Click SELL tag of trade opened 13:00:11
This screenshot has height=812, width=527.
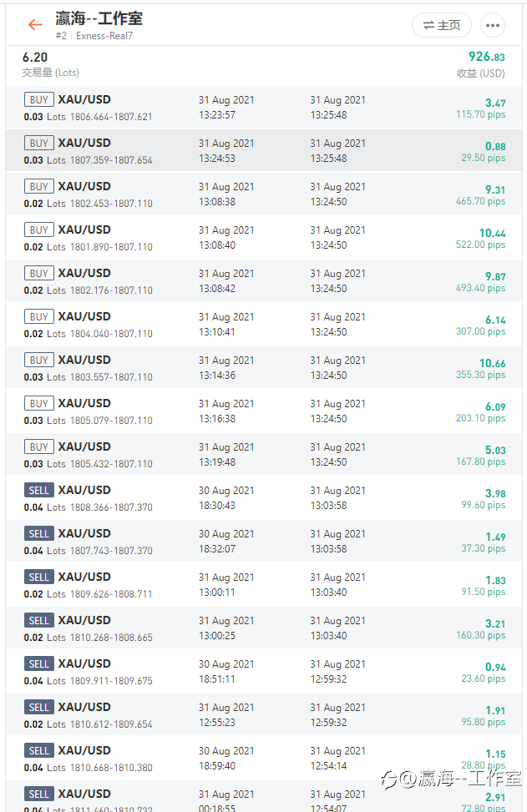point(39,577)
